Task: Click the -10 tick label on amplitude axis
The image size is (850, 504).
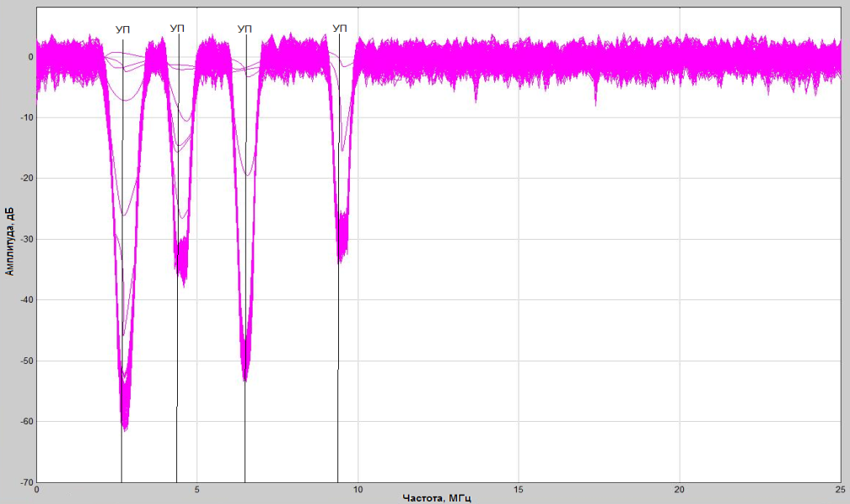Action: click(25, 117)
